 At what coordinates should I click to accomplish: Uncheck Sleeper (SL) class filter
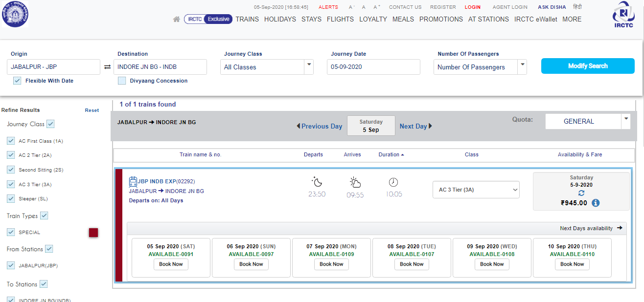(x=11, y=198)
